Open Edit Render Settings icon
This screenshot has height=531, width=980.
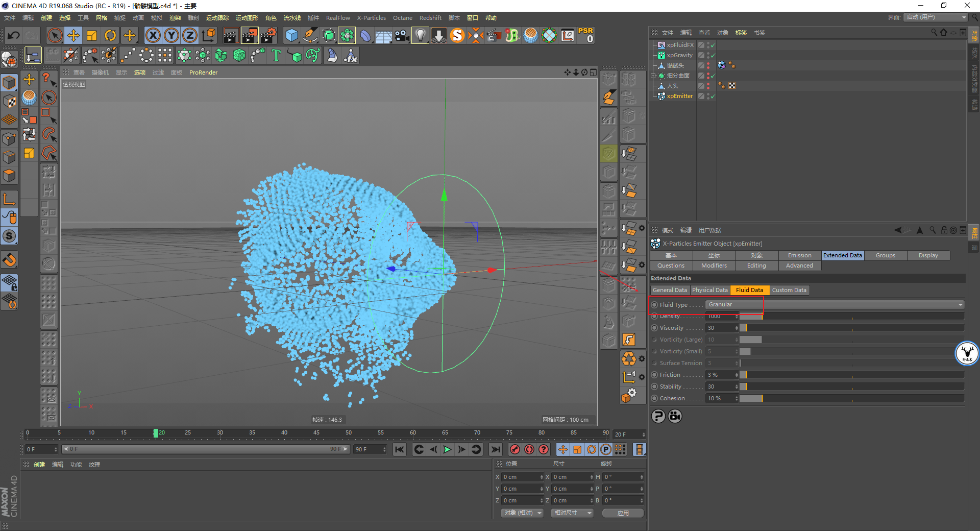coord(268,36)
